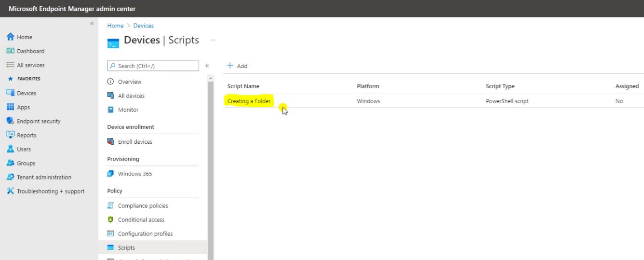Open Tenant administration
This screenshot has width=644, height=260.
[44, 177]
